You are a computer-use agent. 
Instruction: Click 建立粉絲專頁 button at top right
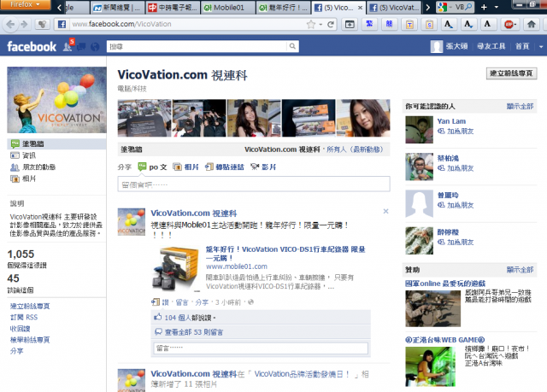[x=511, y=73]
